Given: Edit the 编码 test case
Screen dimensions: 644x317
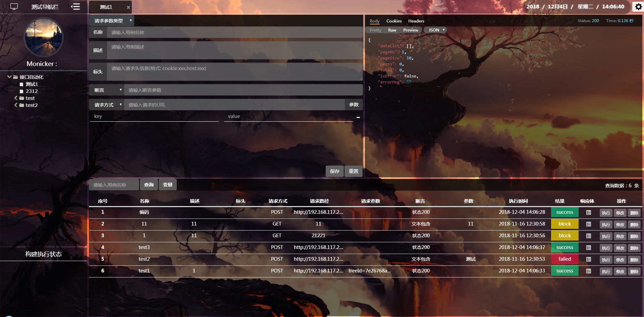Looking at the screenshot, I should 620,213.
